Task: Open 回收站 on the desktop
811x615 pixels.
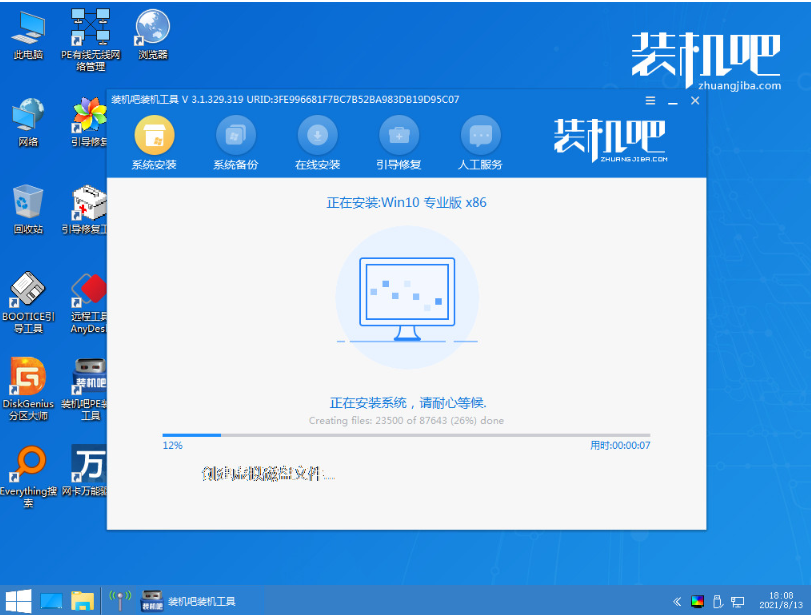Action: [28, 209]
